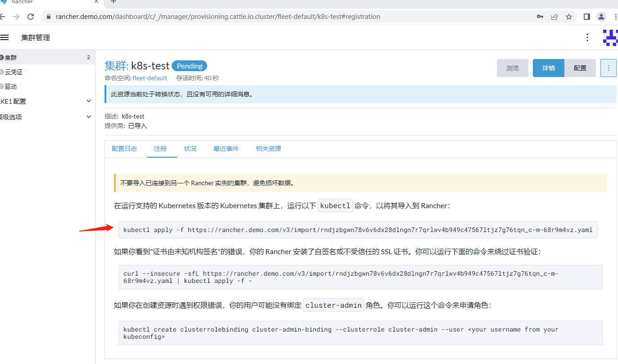The height and width of the screenshot is (364, 618).
Task: Copy the kubectl create clusterrolebinding command
Action: (360, 333)
